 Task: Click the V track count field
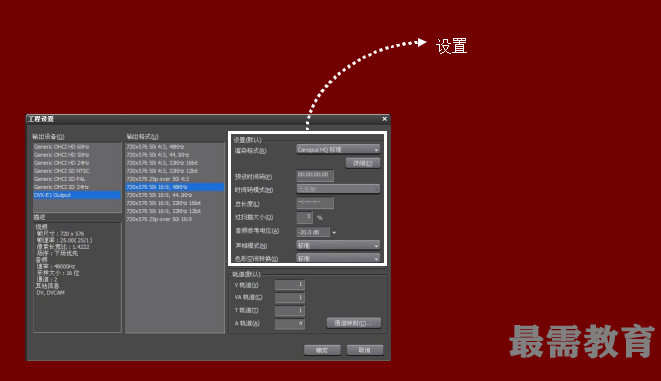click(x=290, y=285)
